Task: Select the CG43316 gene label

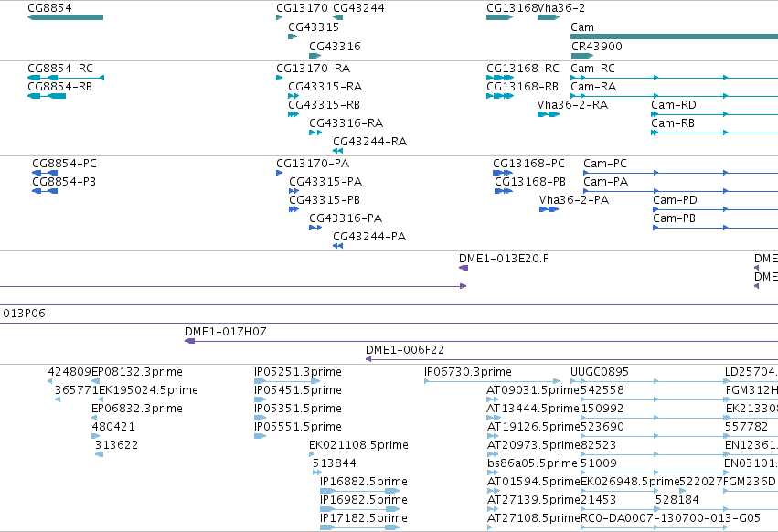Action: click(335, 46)
